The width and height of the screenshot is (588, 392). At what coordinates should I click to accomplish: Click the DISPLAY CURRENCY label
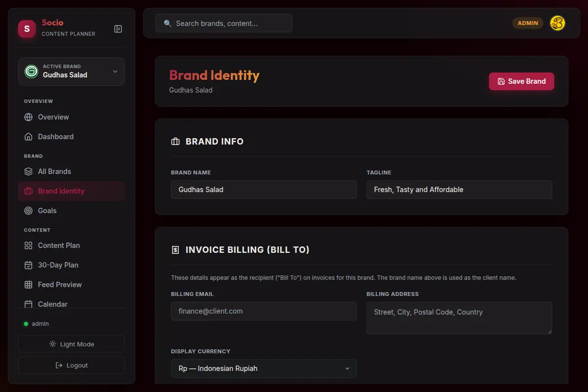pyautogui.click(x=200, y=351)
